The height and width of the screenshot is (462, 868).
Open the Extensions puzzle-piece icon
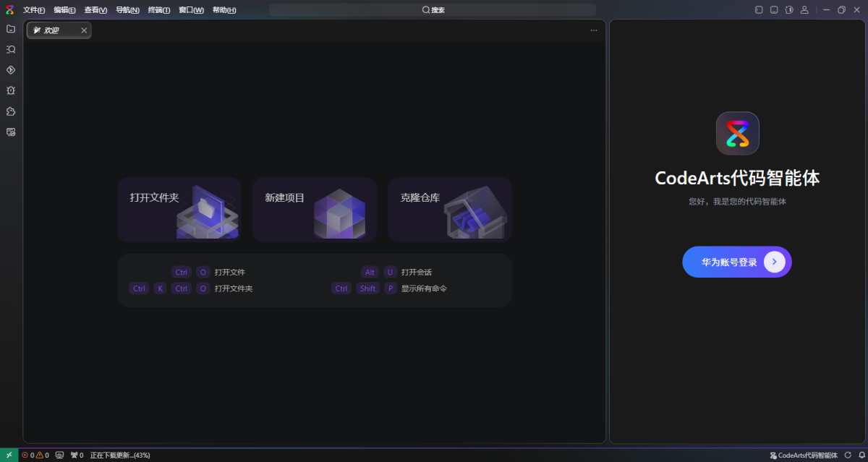[11, 111]
